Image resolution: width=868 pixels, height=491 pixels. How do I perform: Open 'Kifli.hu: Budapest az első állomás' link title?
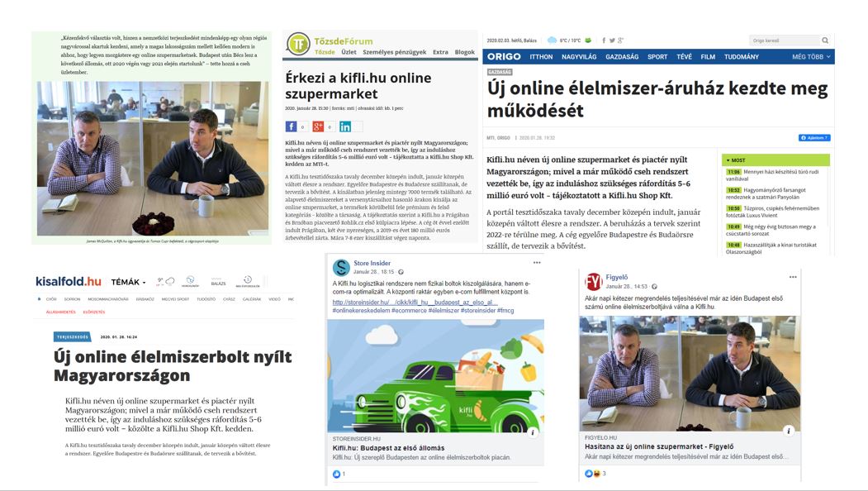click(389, 448)
